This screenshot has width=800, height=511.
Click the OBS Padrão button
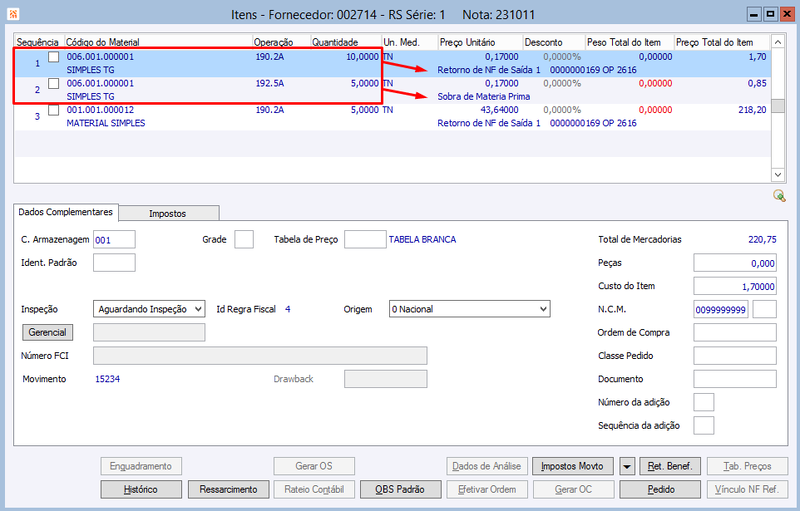coord(400,490)
